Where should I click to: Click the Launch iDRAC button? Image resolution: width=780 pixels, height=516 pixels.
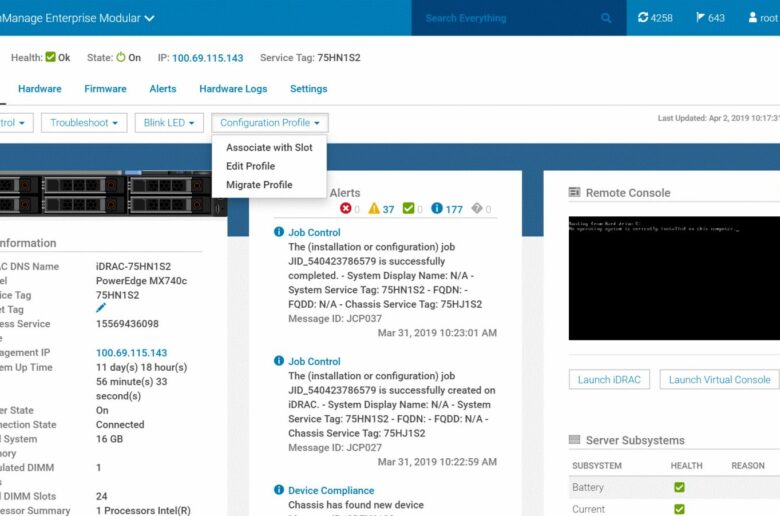pyautogui.click(x=609, y=380)
